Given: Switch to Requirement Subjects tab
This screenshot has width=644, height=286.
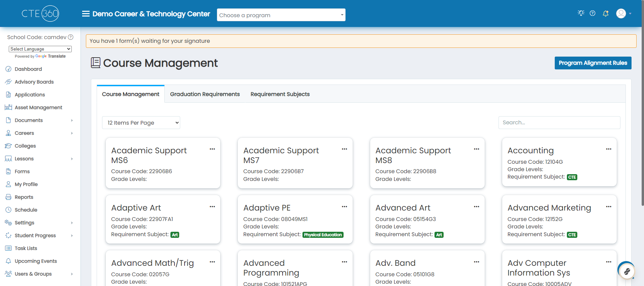Looking at the screenshot, I should [280, 94].
